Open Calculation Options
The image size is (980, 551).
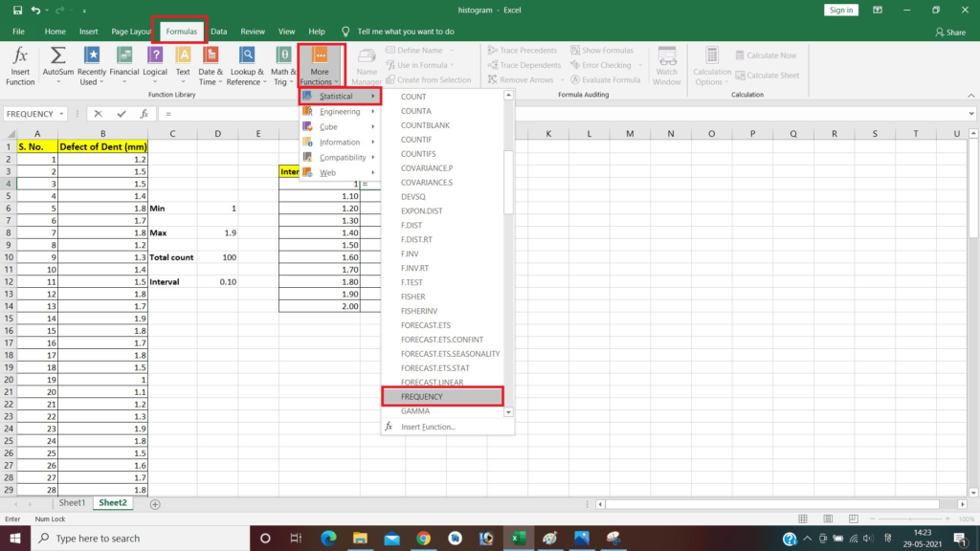pyautogui.click(x=712, y=66)
